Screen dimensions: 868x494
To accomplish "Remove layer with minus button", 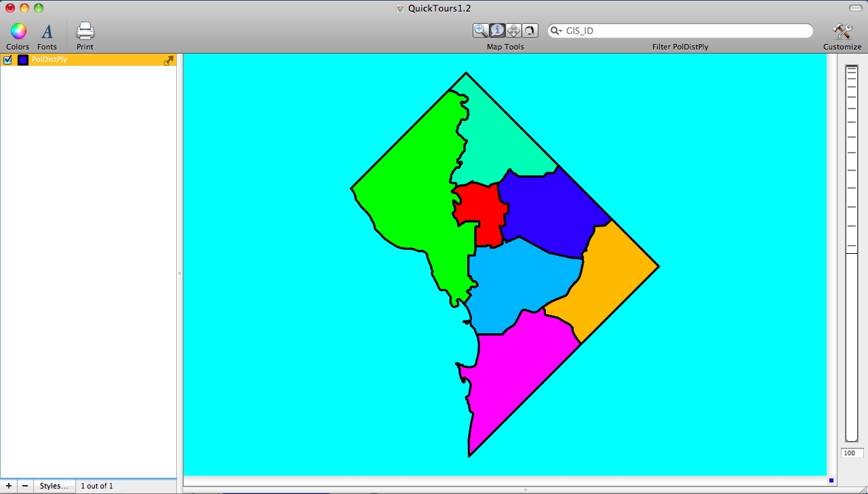I will [x=25, y=486].
